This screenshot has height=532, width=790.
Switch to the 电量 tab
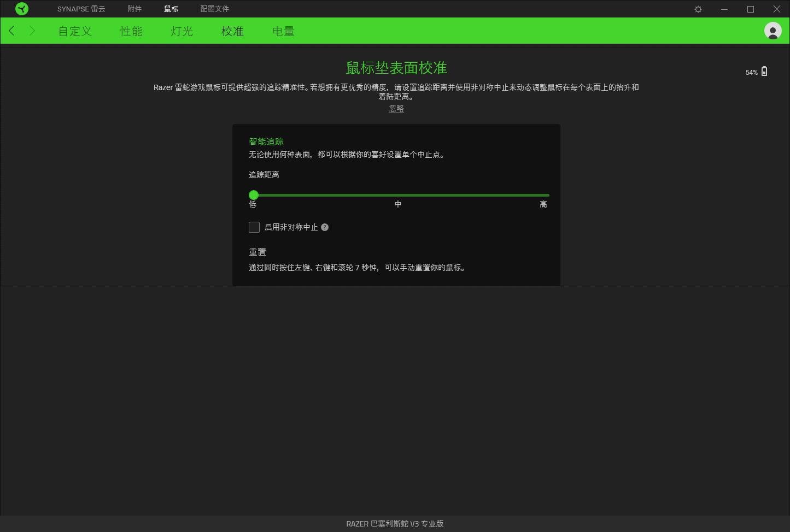[283, 31]
